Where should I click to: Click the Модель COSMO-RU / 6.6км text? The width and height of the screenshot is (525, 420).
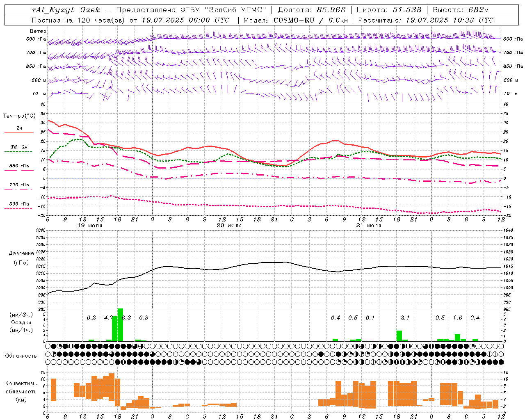tap(296, 20)
